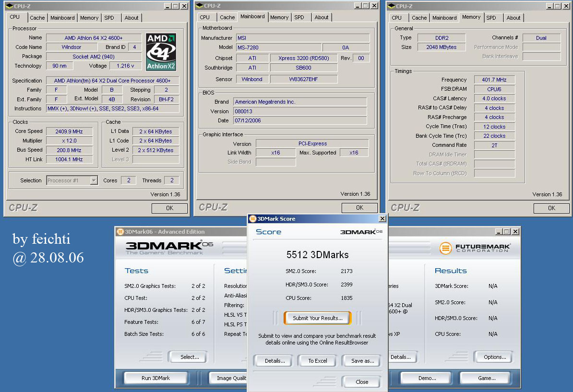Click Run 3DMark button
The height and width of the screenshot is (392, 573).
coord(155,379)
